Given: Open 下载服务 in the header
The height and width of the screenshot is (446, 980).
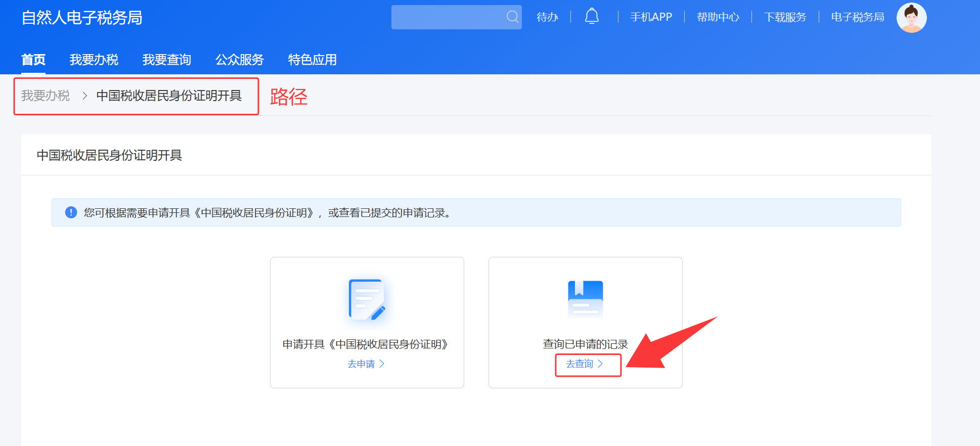Looking at the screenshot, I should pos(785,17).
